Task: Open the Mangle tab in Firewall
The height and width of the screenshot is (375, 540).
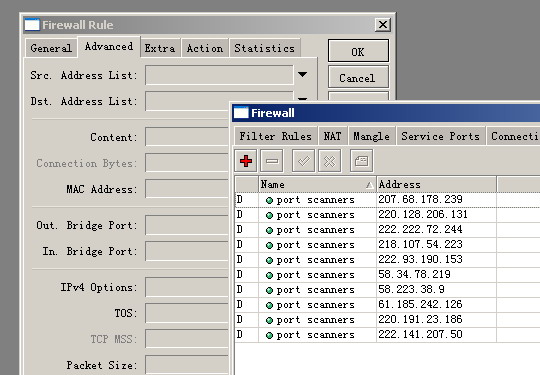Action: 372,136
